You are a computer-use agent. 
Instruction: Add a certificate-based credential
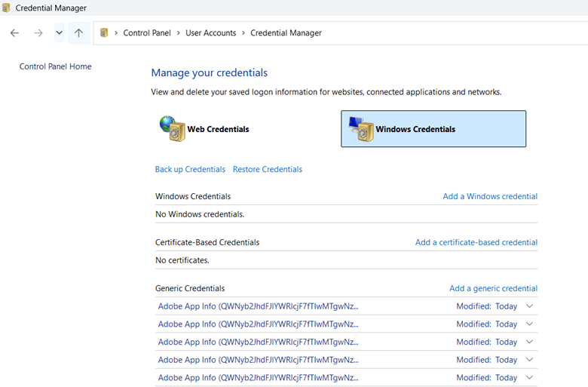point(476,242)
